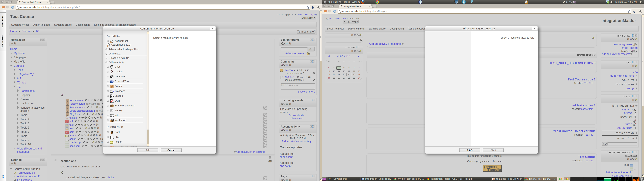Viewport: 644px width, 181px height.
Task: Click the volume icon in the system tray
Action: pos(612,2)
